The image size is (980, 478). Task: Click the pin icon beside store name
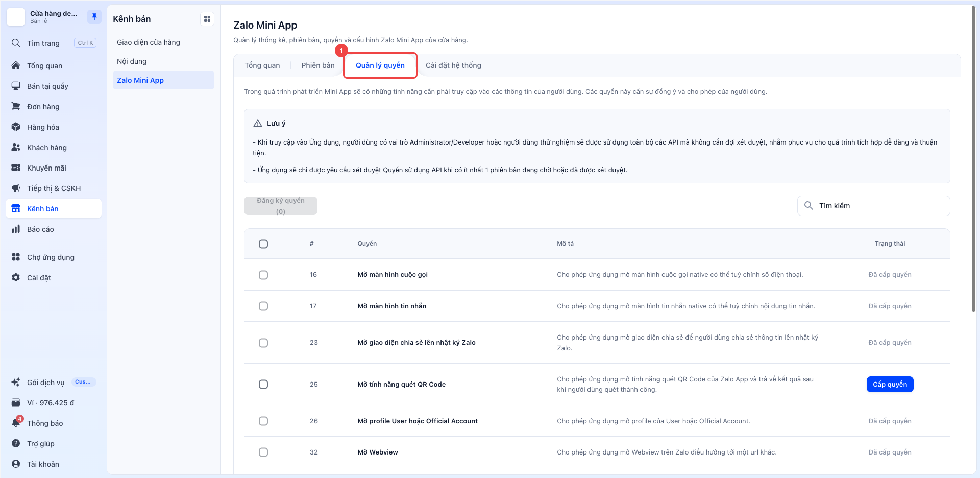(94, 17)
